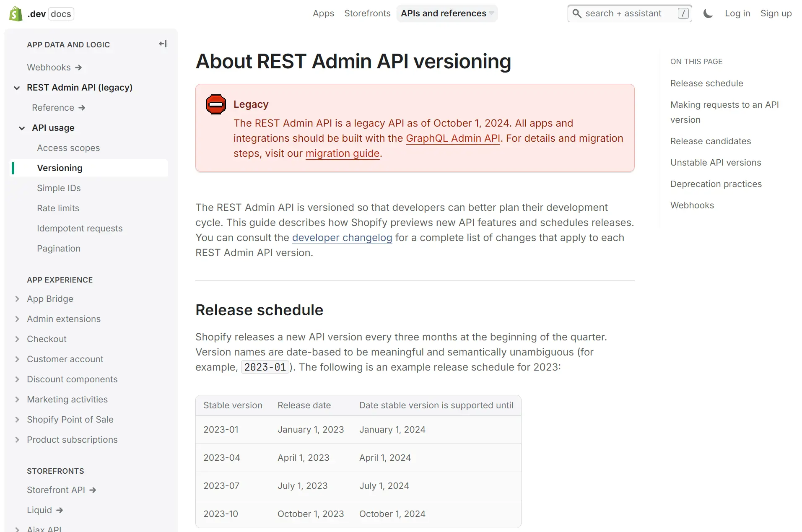Collapse the API usage tree section
802x532 pixels.
pyautogui.click(x=22, y=128)
